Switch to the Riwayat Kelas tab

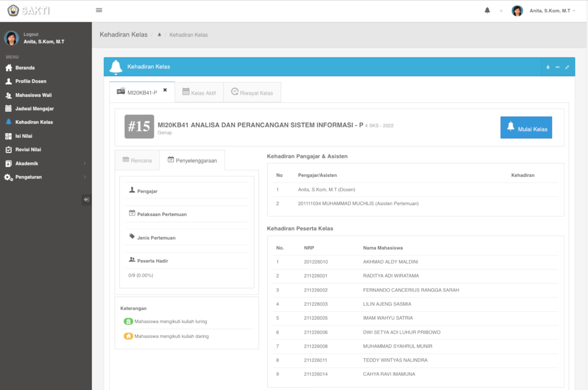(x=252, y=93)
